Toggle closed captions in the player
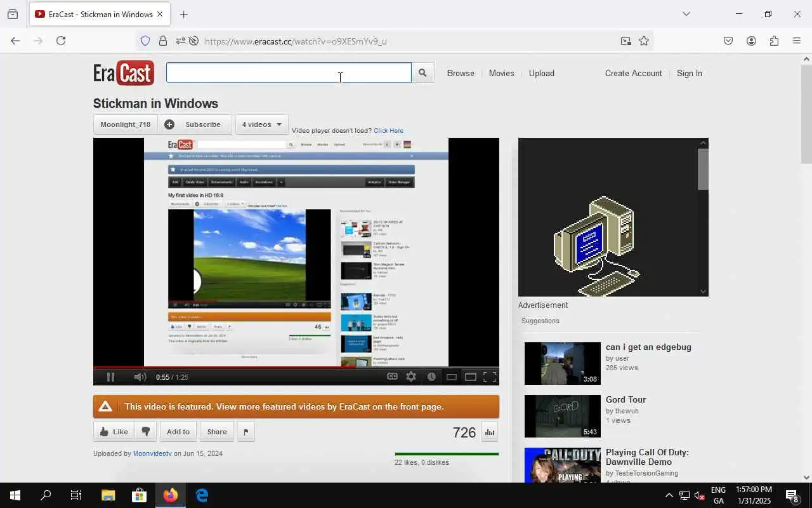812x508 pixels. point(393,377)
